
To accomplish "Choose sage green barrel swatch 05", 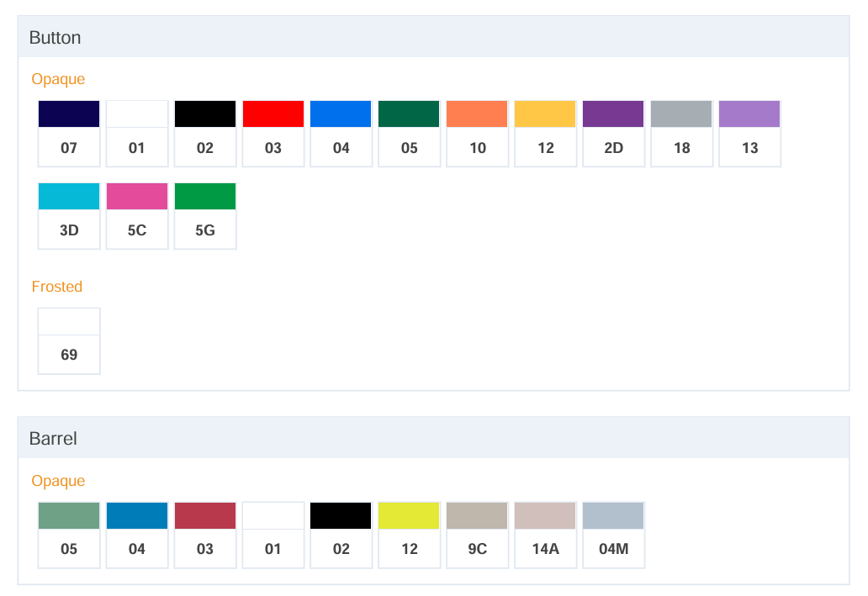I will click(x=69, y=534).
